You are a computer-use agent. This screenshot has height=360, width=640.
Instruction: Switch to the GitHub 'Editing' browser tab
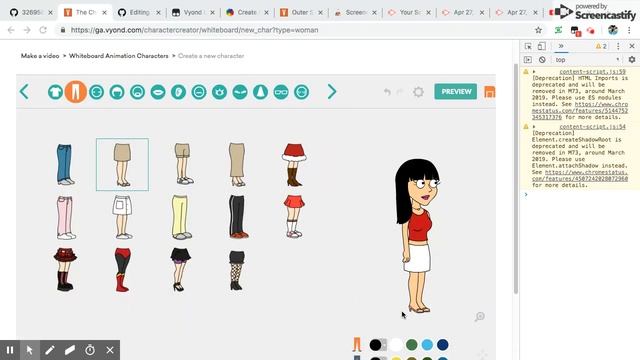pyautogui.click(x=140, y=13)
